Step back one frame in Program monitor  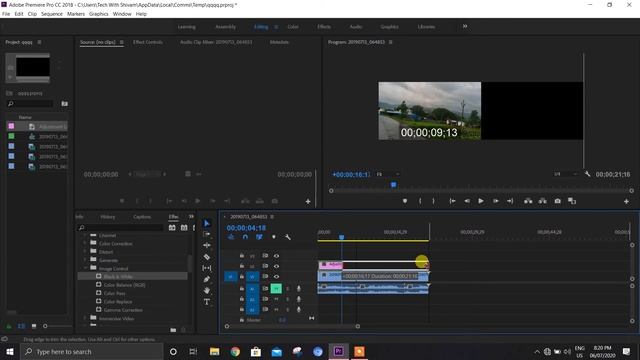click(467, 201)
